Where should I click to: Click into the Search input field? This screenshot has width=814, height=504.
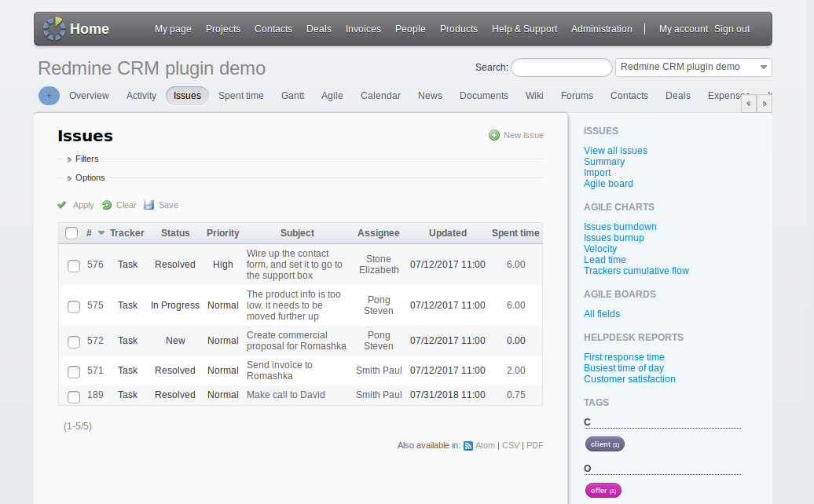(561, 68)
